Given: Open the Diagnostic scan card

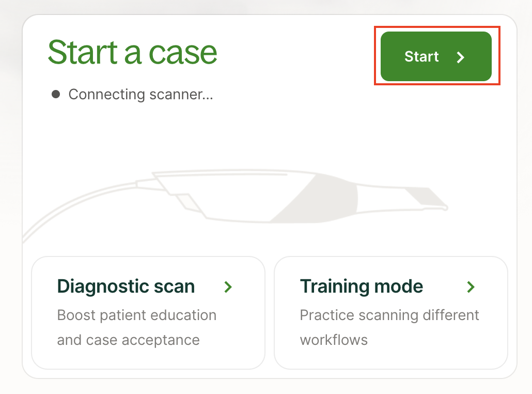Looking at the screenshot, I should pos(148,312).
